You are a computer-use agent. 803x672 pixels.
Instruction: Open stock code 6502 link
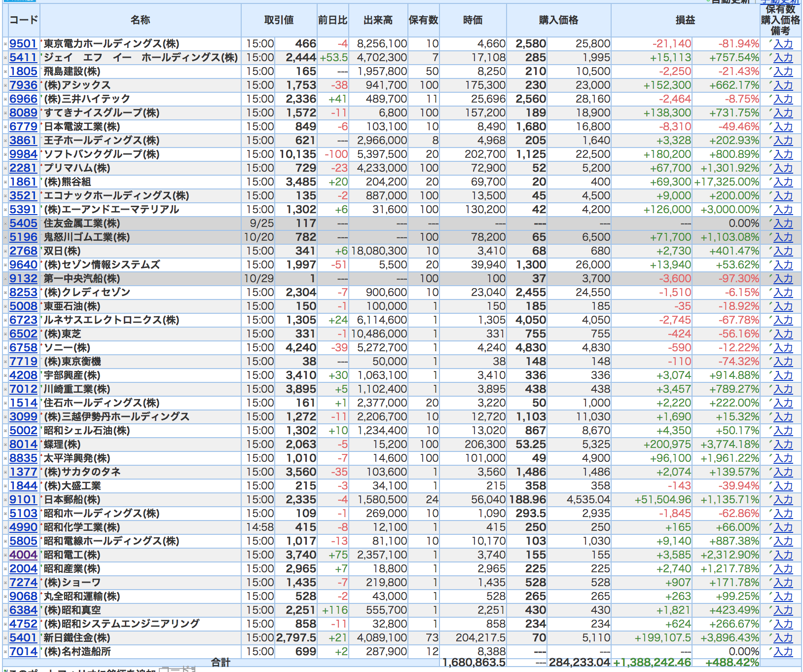(23, 334)
